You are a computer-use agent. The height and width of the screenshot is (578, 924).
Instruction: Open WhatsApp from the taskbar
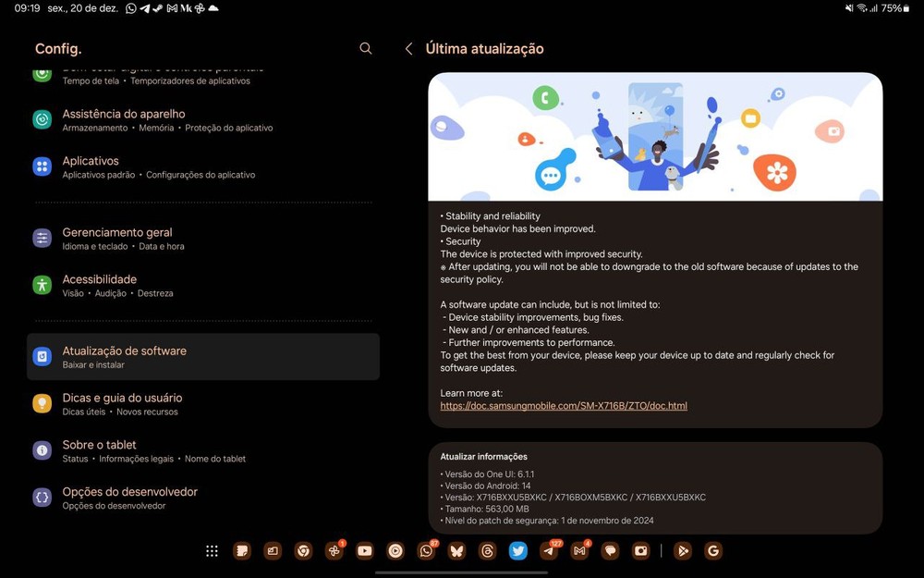(426, 551)
